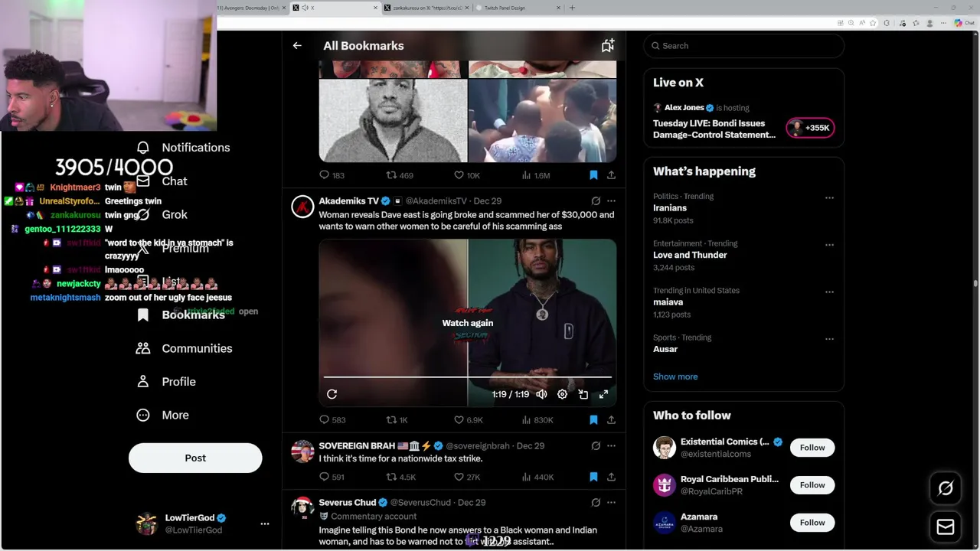Reply to the SOVEREIGN BRAH post

click(x=332, y=477)
